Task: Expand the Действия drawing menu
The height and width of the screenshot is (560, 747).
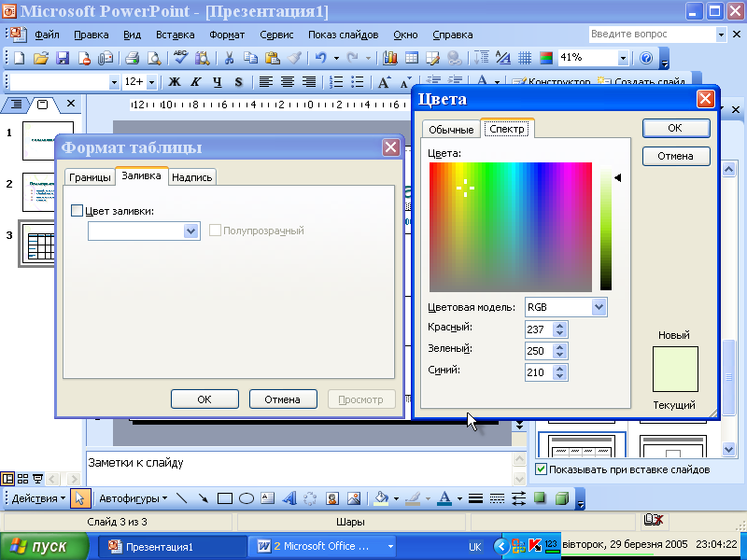Action: click(38, 498)
